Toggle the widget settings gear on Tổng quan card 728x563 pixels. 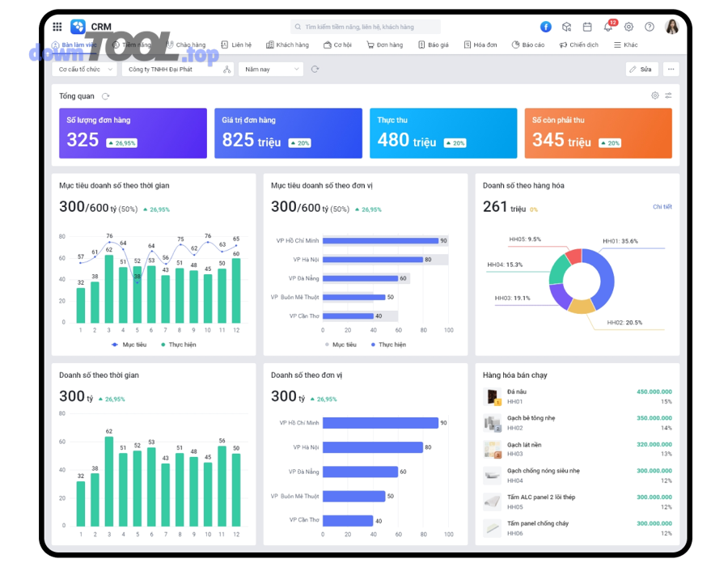click(x=655, y=95)
